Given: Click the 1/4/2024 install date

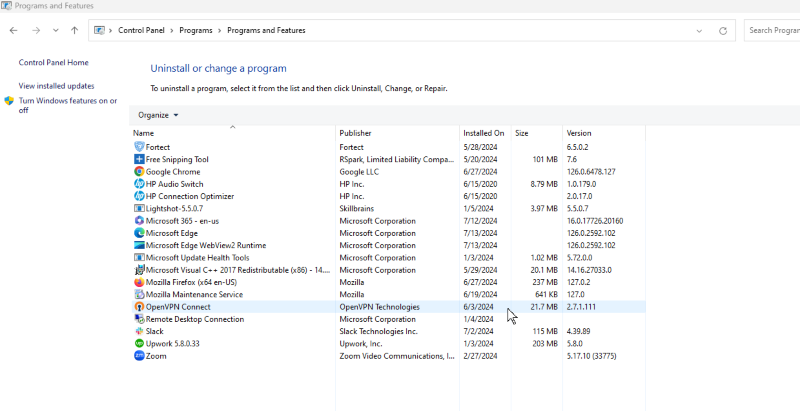Looking at the screenshot, I should pyautogui.click(x=479, y=319).
